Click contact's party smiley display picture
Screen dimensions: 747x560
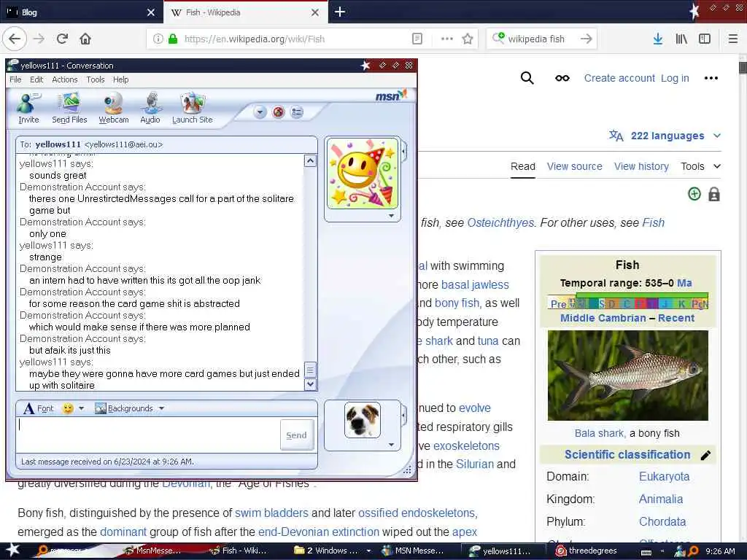pyautogui.click(x=363, y=174)
